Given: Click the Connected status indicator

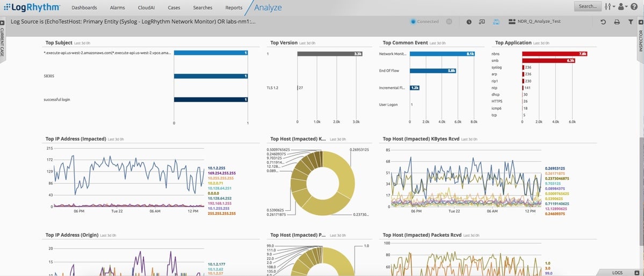Looking at the screenshot, I should point(425,22).
